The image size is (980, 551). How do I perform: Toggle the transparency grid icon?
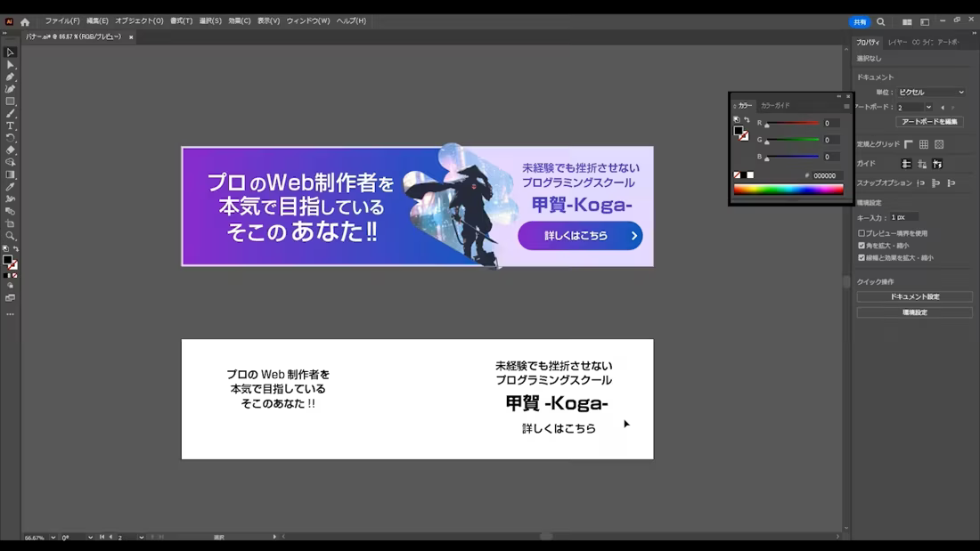click(939, 144)
